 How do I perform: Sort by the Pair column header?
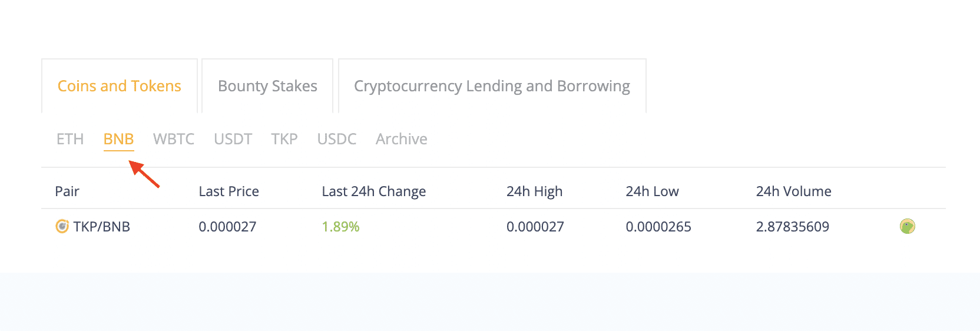pos(67,191)
